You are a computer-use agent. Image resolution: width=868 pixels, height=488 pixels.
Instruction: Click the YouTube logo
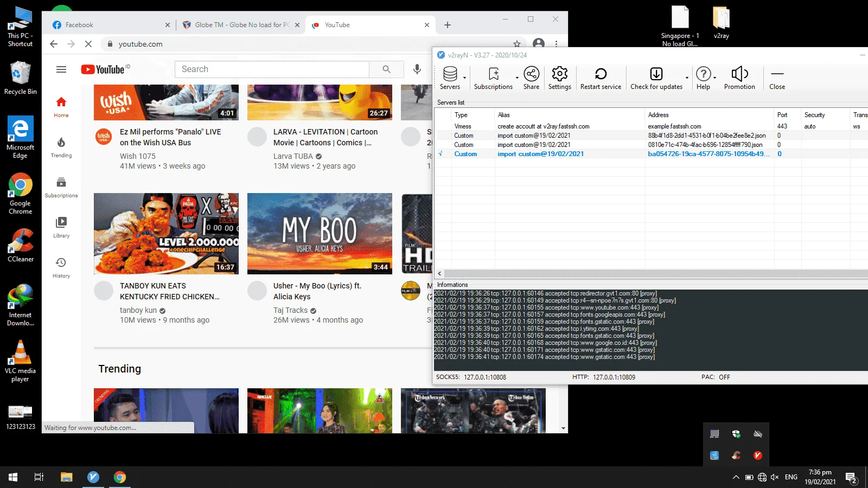point(103,69)
